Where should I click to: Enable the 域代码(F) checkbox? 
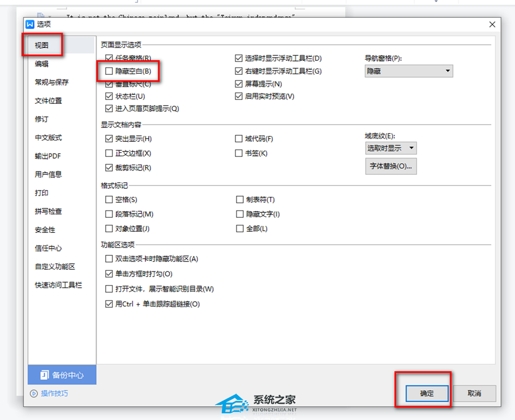(239, 139)
